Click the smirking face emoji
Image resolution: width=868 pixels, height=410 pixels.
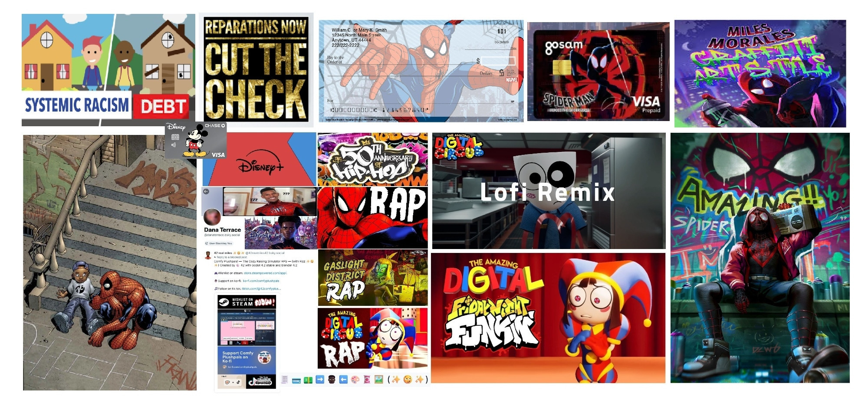click(408, 379)
